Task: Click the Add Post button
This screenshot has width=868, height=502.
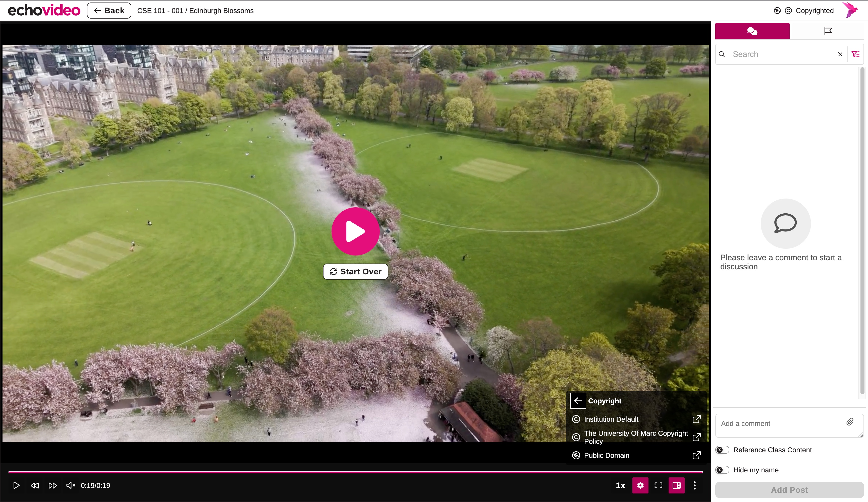Action: (x=789, y=490)
